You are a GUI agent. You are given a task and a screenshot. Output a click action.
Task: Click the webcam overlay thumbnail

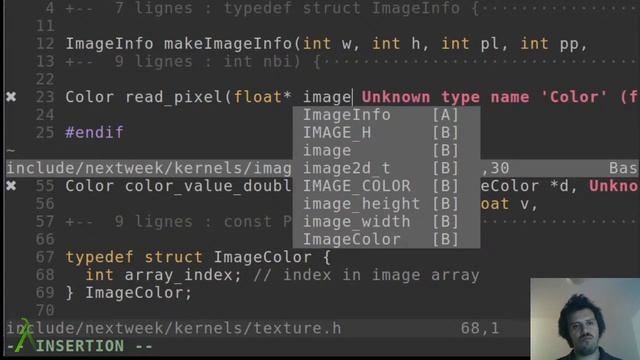pos(585,319)
